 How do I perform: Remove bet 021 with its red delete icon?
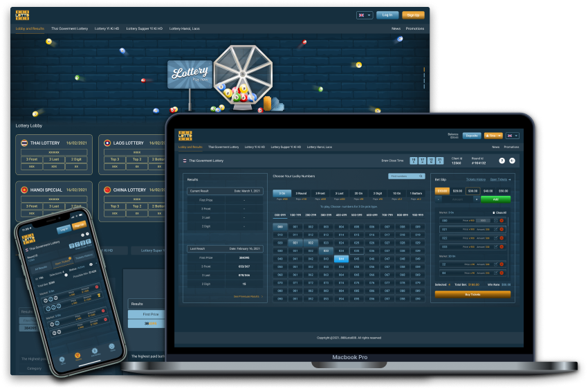[x=502, y=229]
